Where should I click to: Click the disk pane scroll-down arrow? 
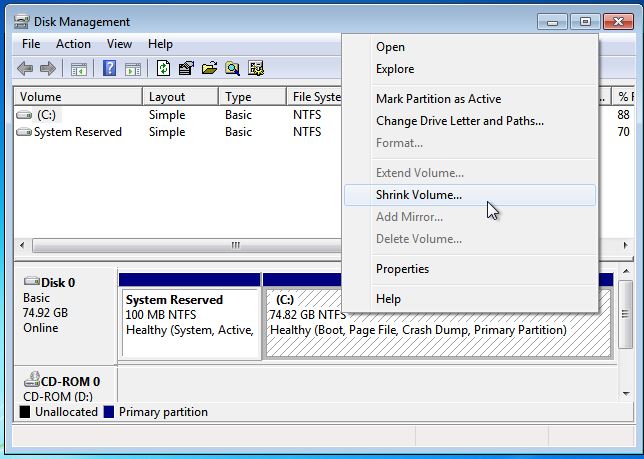(x=626, y=394)
